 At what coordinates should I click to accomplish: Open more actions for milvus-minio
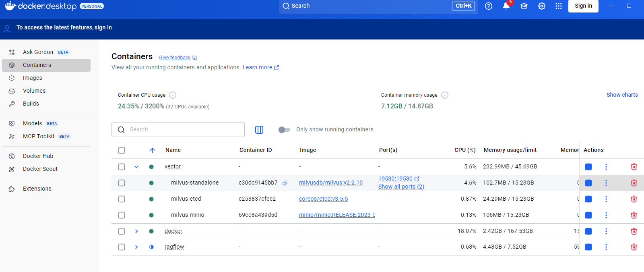coord(606,215)
